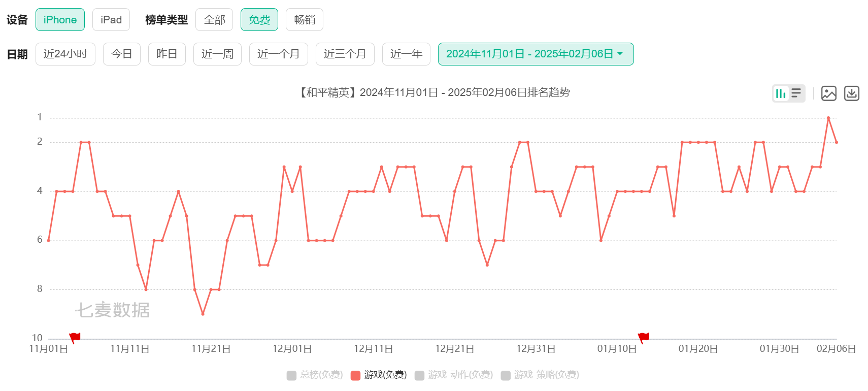Switch to list view icon
The image size is (868, 391).
coord(796,93)
